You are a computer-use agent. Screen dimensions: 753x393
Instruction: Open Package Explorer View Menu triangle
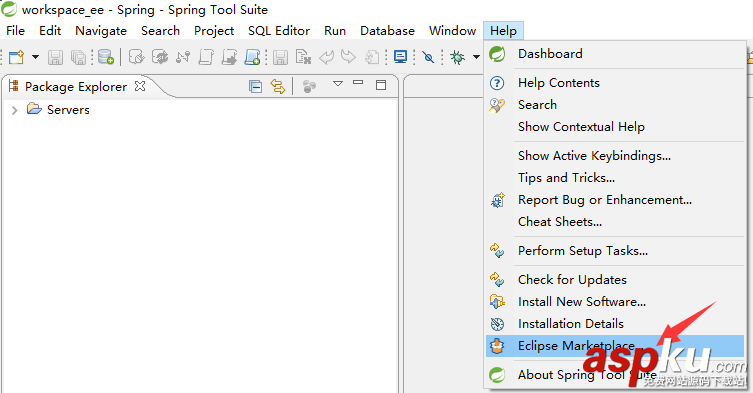coord(338,84)
